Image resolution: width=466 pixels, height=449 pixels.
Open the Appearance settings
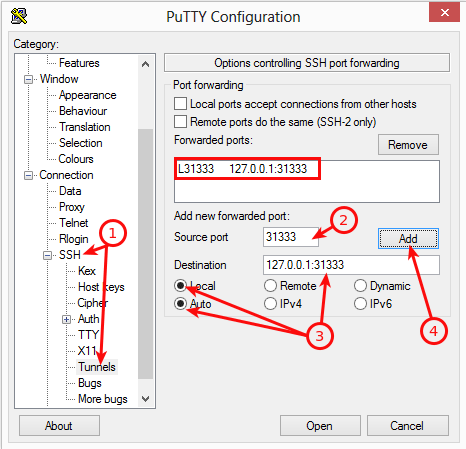88,95
